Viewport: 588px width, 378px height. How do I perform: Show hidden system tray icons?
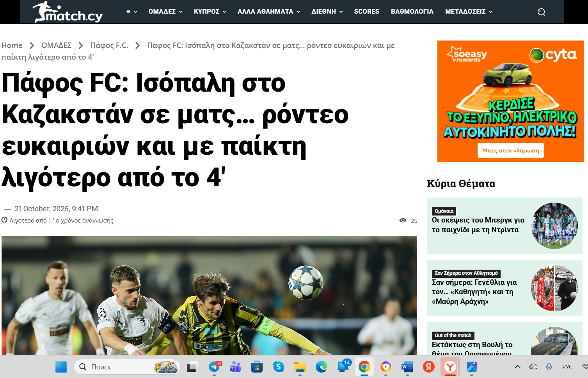pos(518,367)
